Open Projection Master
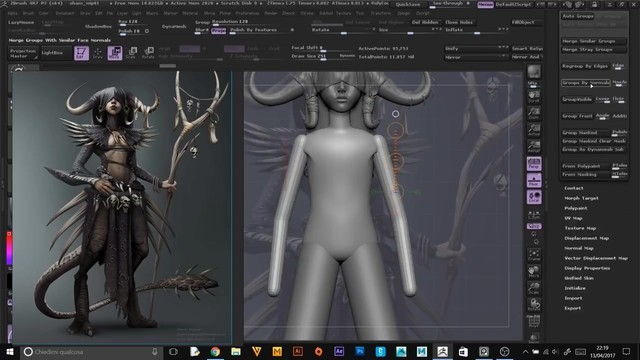Image resolution: width=640 pixels, height=360 pixels. 23,53
